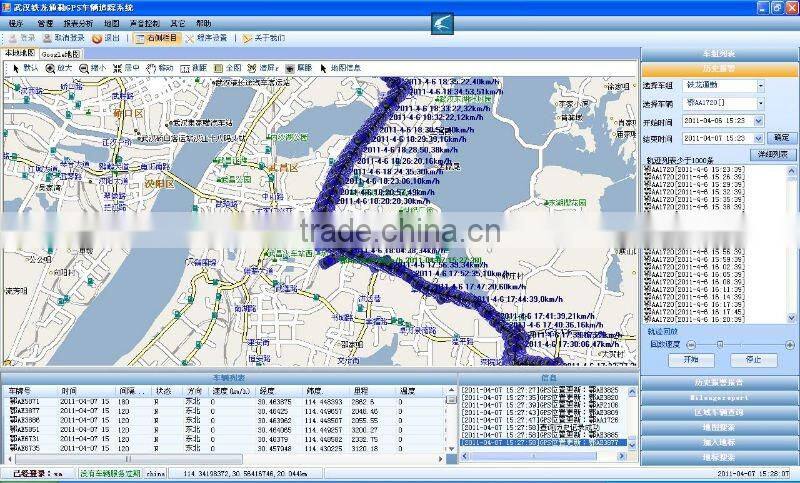Screen dimensions: 800x483
Task: Open program settings (程序设置) from toolbar
Action: [x=206, y=38]
